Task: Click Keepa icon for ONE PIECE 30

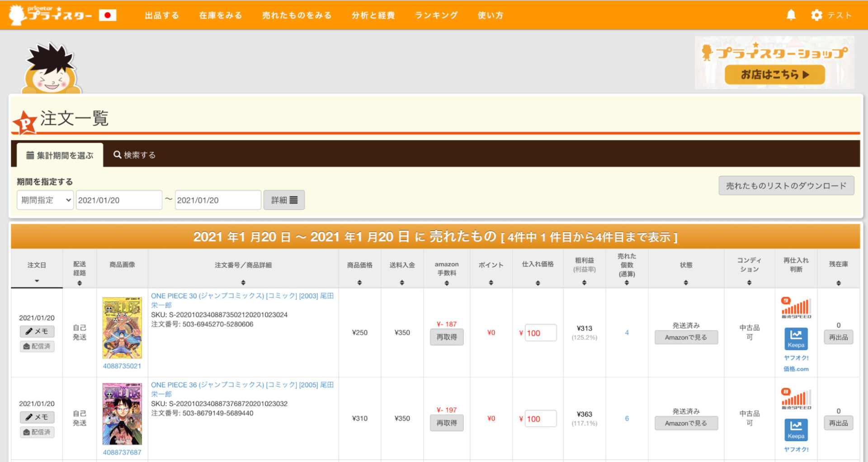Action: coord(796,339)
